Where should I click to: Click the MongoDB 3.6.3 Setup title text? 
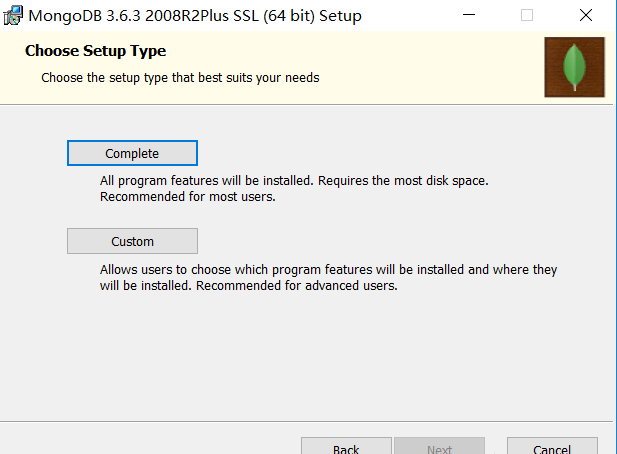(x=195, y=16)
